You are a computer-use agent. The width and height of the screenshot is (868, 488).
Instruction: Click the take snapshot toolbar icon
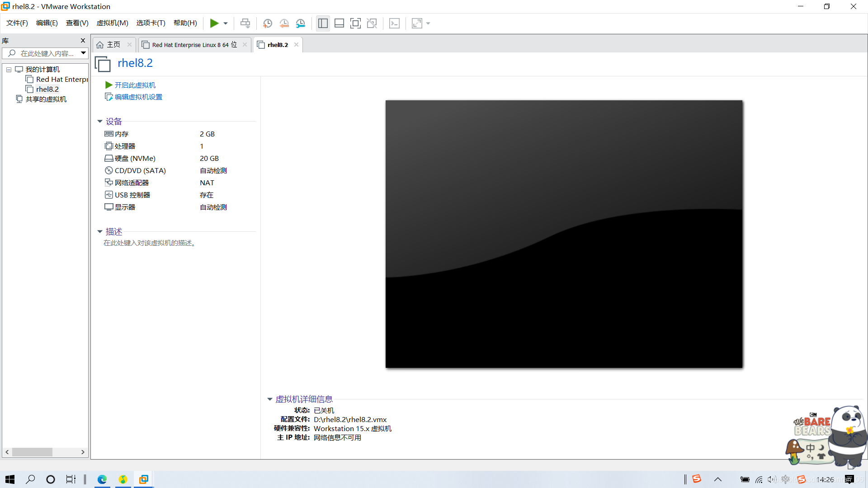click(x=268, y=23)
